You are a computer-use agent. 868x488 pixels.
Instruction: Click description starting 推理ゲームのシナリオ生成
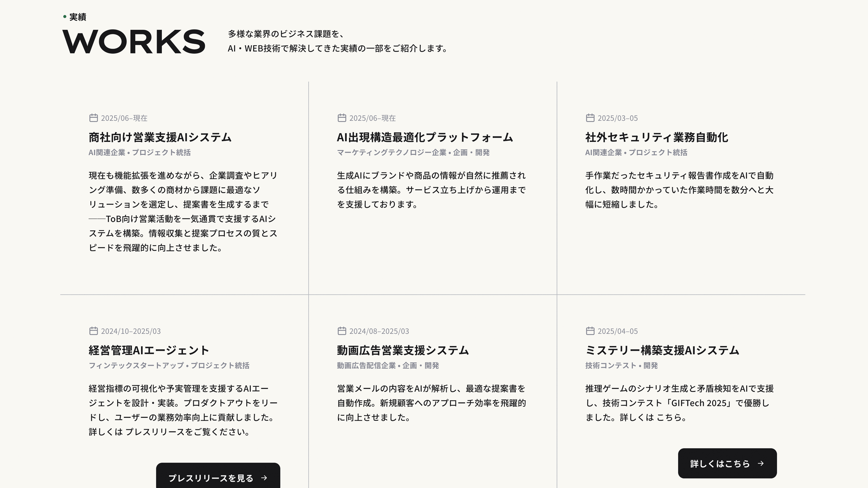pyautogui.click(x=679, y=403)
